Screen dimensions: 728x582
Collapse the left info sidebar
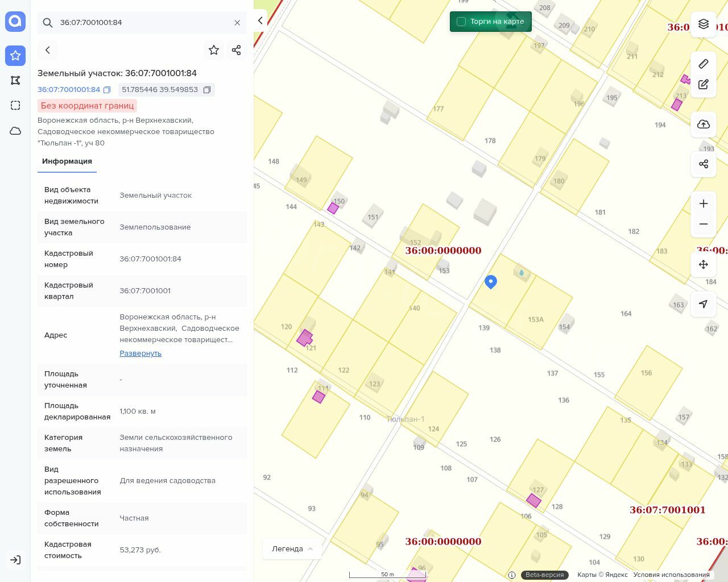tap(260, 20)
